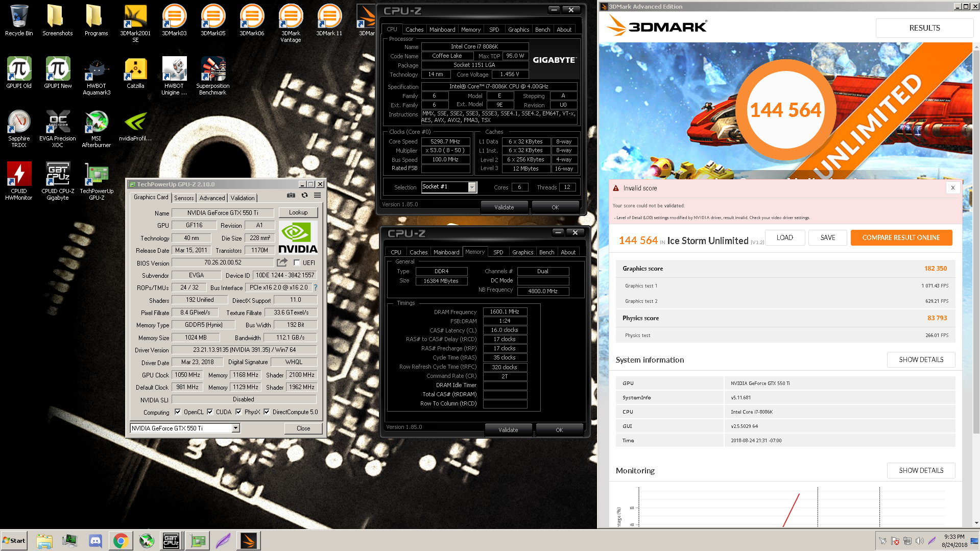Open CPUID CPU-Z Gigabyte shortcut
Viewport: 980px width, 551px height.
coord(58,181)
